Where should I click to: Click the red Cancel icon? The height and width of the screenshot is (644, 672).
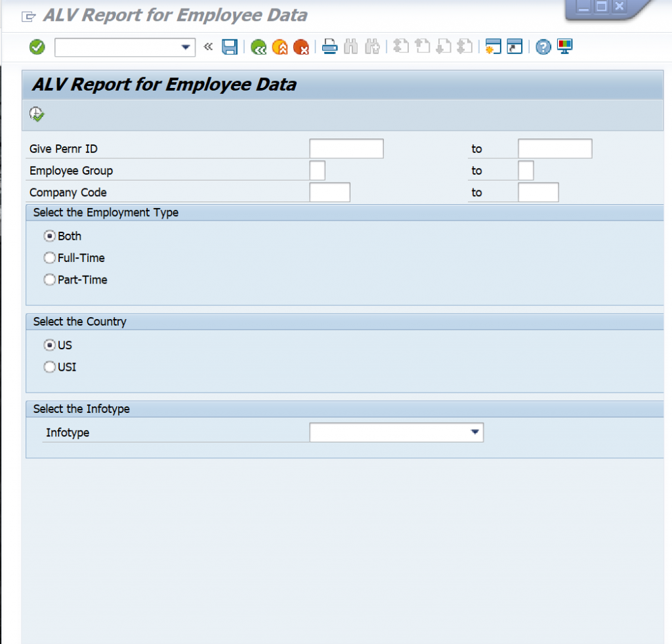[x=301, y=47]
